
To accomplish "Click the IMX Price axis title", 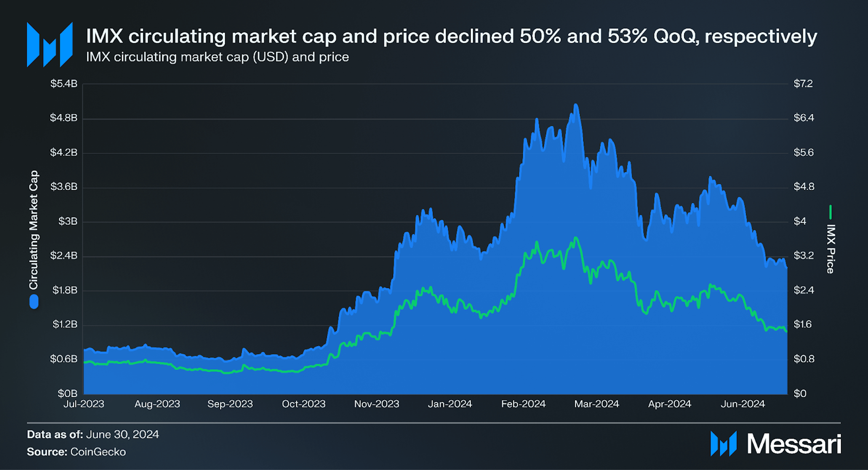I will (830, 249).
